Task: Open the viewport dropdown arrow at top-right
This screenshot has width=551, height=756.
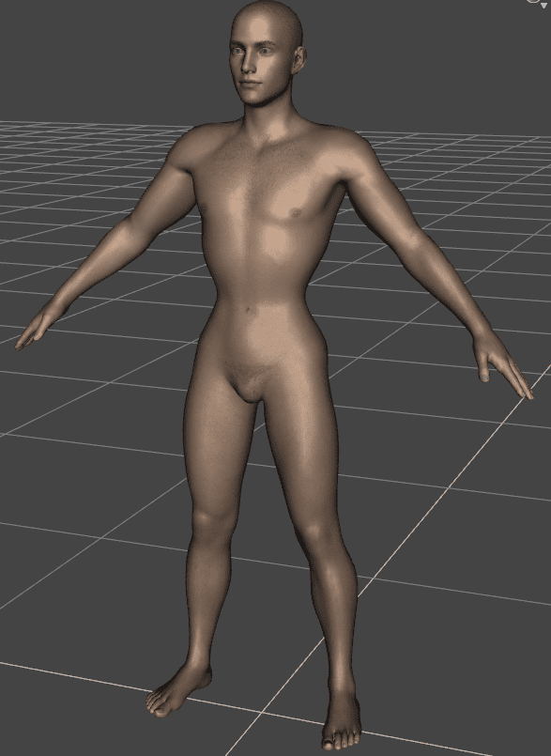Action: pyautogui.click(x=543, y=6)
